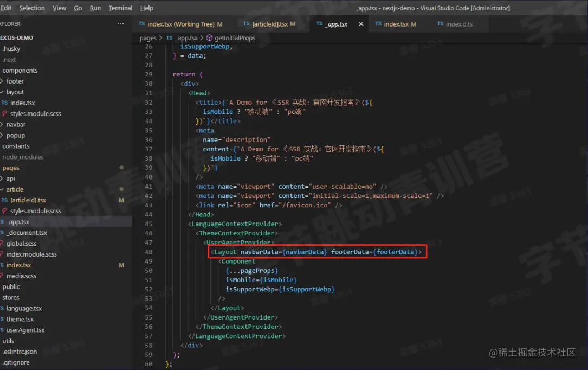The width and height of the screenshot is (588, 370).
Task: Open theme.tsx file
Action: 20,320
